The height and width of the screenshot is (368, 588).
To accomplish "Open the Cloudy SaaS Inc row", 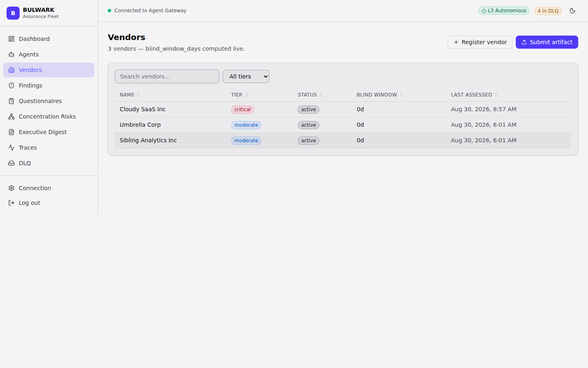I will [x=343, y=110].
